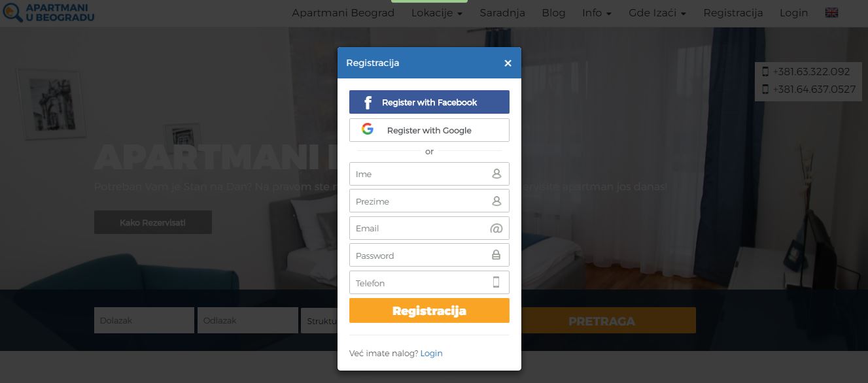
Task: Switch language via the UK flag icon
Action: pyautogui.click(x=832, y=12)
